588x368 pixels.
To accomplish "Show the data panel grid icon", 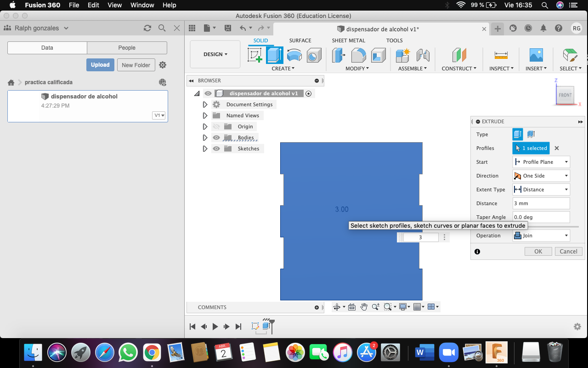I will tap(192, 28).
